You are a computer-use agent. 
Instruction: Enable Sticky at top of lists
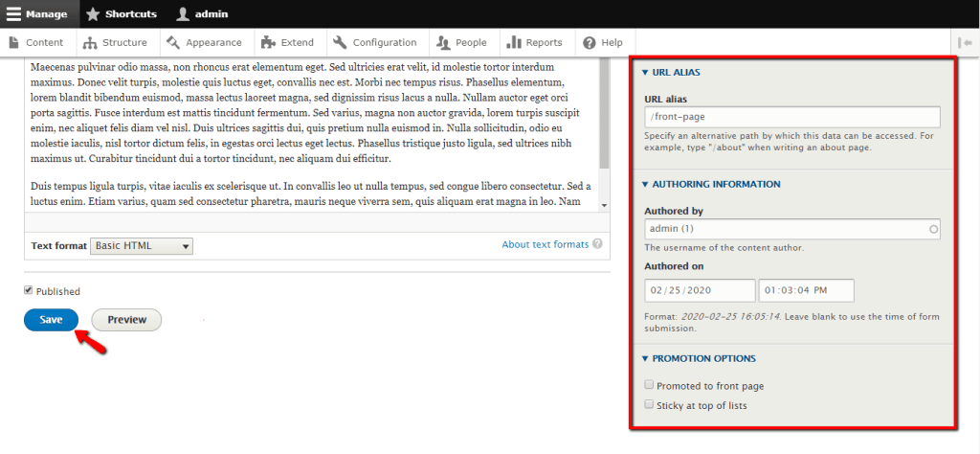click(650, 404)
